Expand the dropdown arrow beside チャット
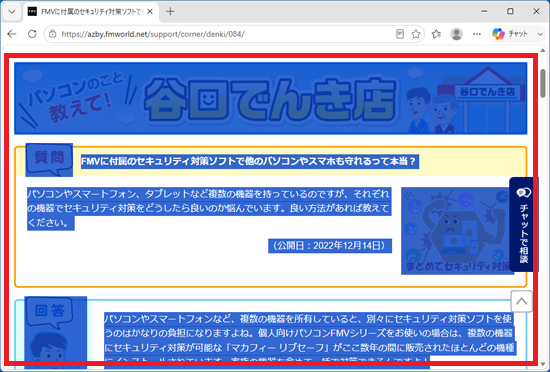550x372 pixels. (x=540, y=34)
